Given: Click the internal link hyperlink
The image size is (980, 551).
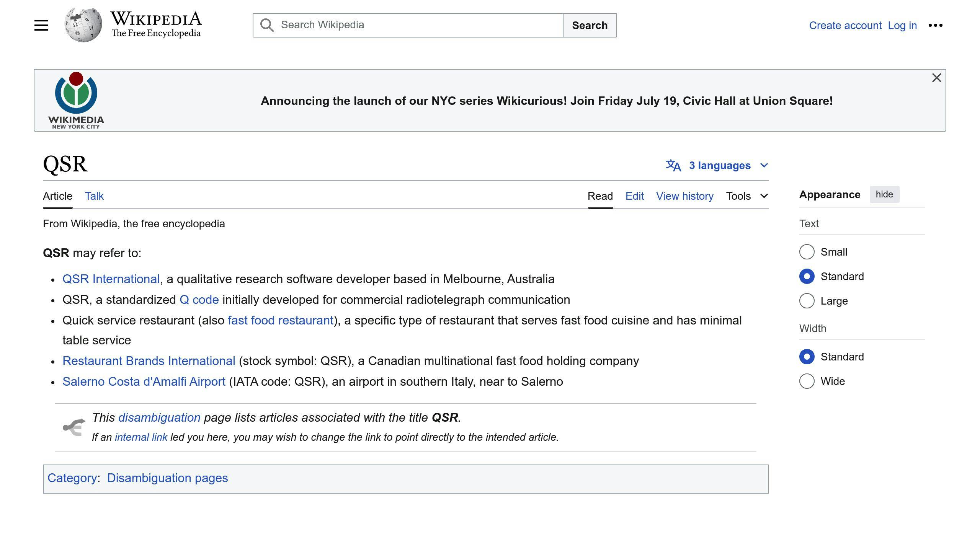Looking at the screenshot, I should coord(141,437).
